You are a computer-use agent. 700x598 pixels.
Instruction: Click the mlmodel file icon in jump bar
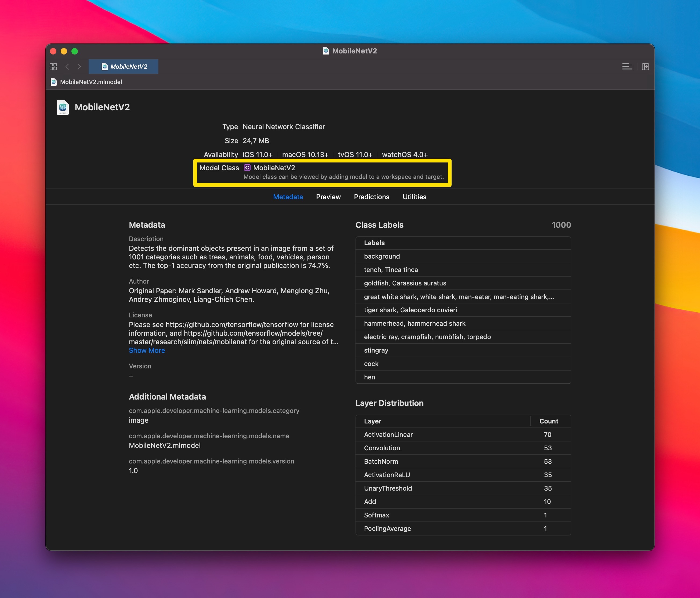click(53, 82)
